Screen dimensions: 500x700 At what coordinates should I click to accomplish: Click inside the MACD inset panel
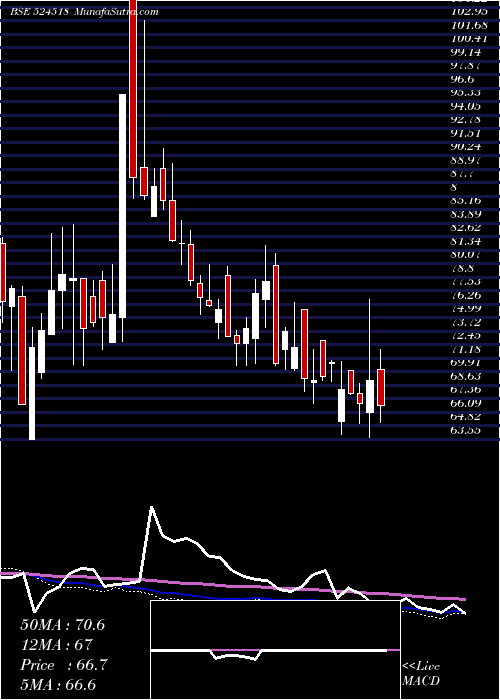275,650
